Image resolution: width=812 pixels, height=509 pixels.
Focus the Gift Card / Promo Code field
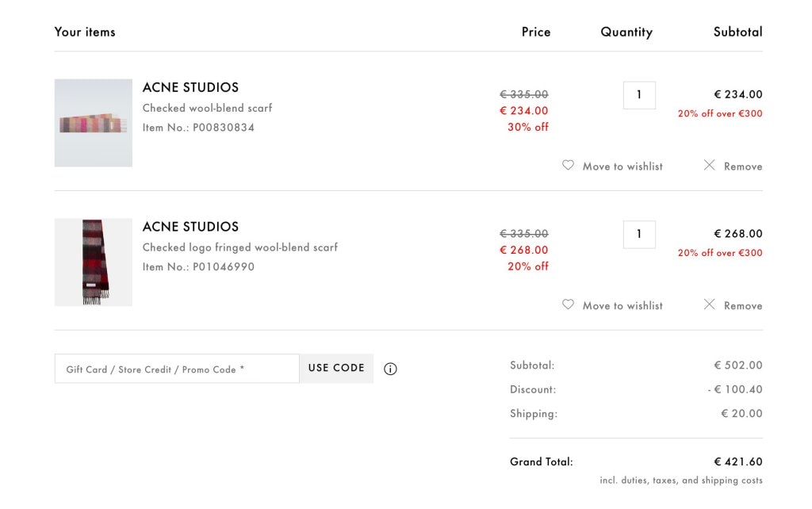click(x=177, y=369)
